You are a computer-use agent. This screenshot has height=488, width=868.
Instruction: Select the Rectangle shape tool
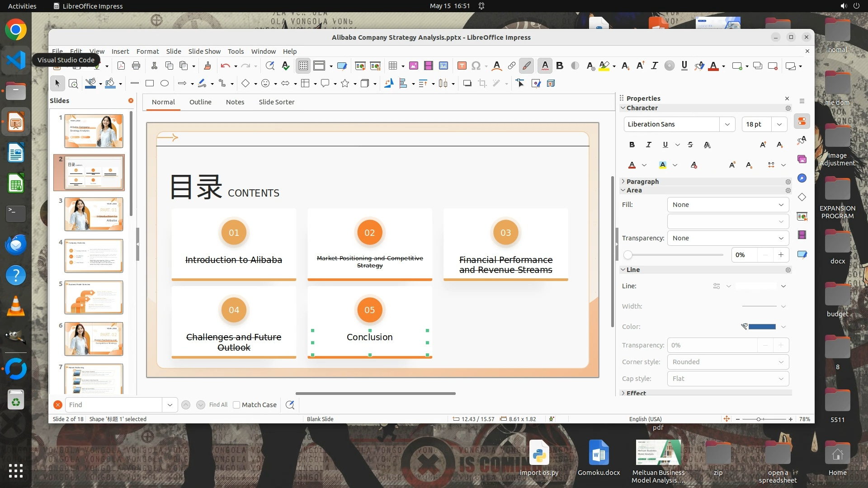click(x=150, y=83)
